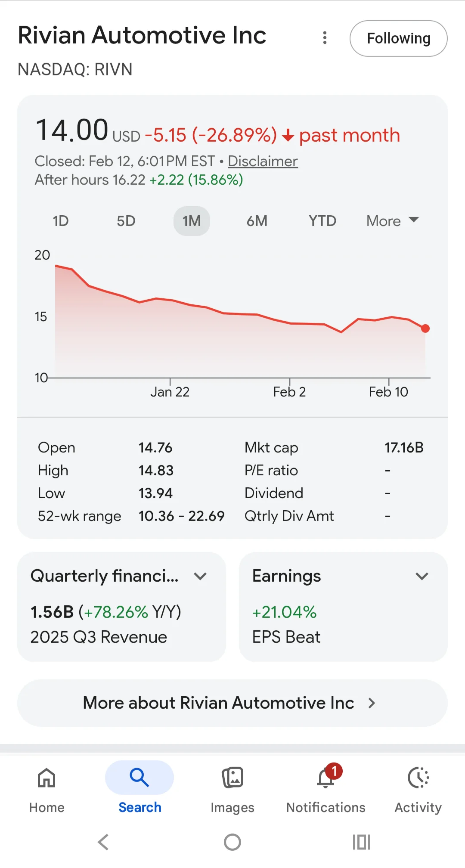Image resolution: width=465 pixels, height=868 pixels.
Task: Open the Disclaimer link
Action: [x=263, y=161]
